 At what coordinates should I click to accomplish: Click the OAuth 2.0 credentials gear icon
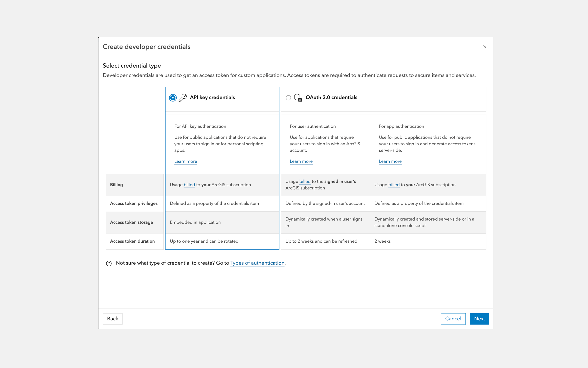tap(298, 98)
